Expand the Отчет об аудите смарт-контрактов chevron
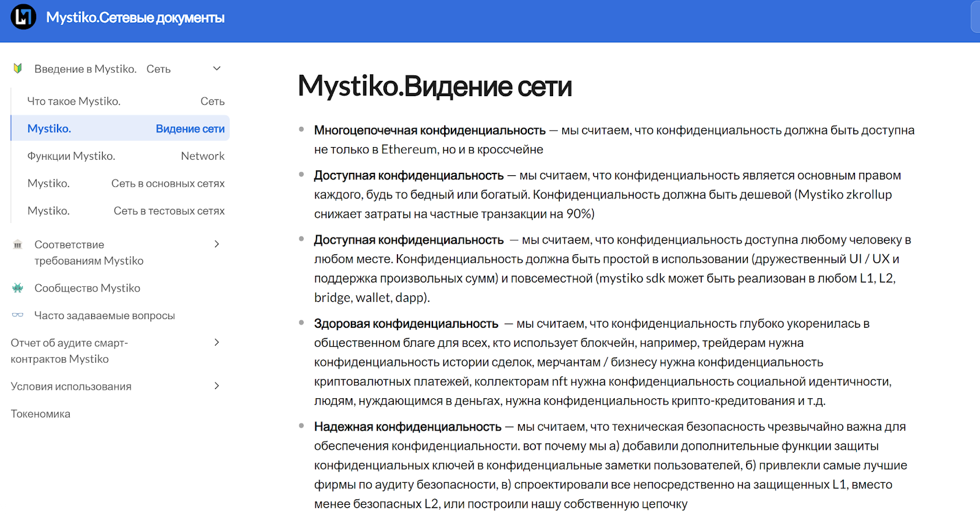Viewport: 980px width, 514px height. pos(216,342)
